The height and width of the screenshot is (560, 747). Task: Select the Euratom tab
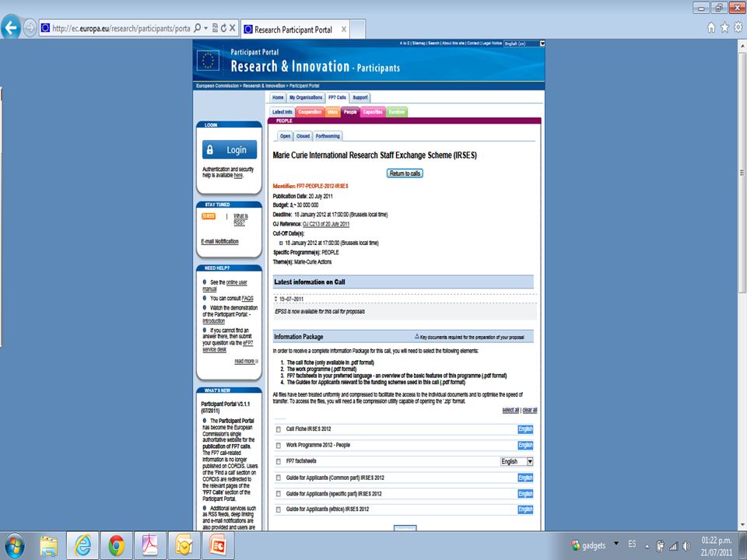coord(396,112)
